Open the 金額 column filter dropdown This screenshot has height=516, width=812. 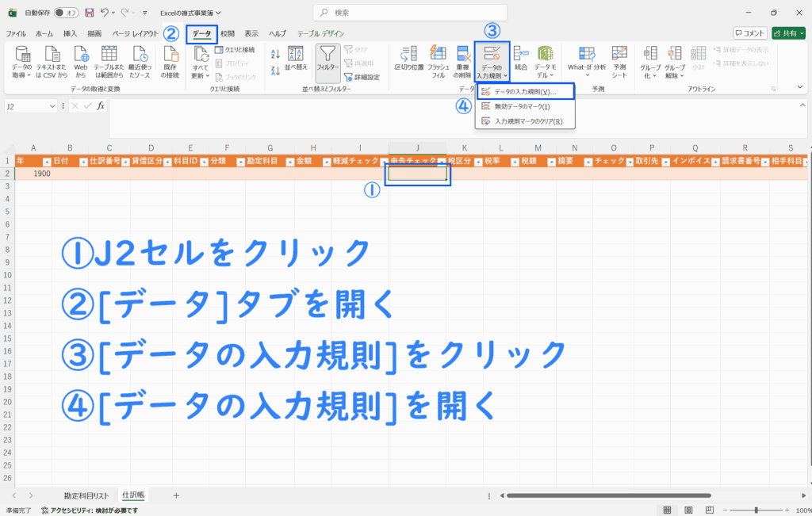tap(325, 161)
